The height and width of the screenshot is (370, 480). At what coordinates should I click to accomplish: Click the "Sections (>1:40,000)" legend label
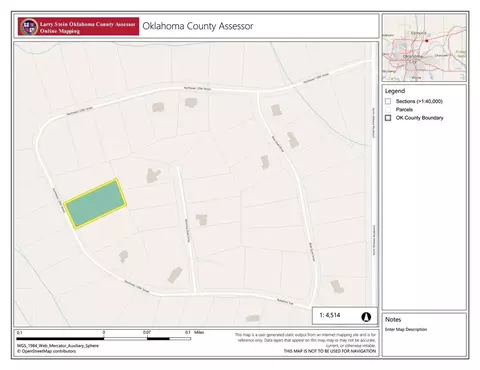click(x=419, y=101)
